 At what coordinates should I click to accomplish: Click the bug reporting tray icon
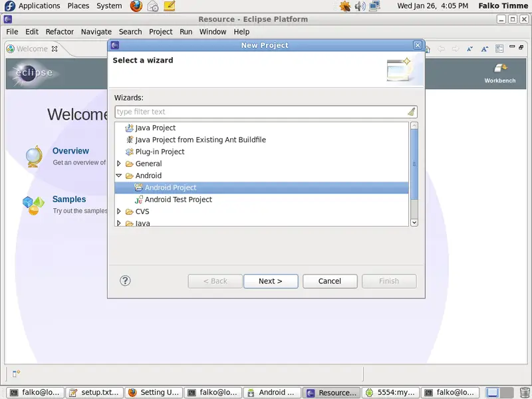345,6
